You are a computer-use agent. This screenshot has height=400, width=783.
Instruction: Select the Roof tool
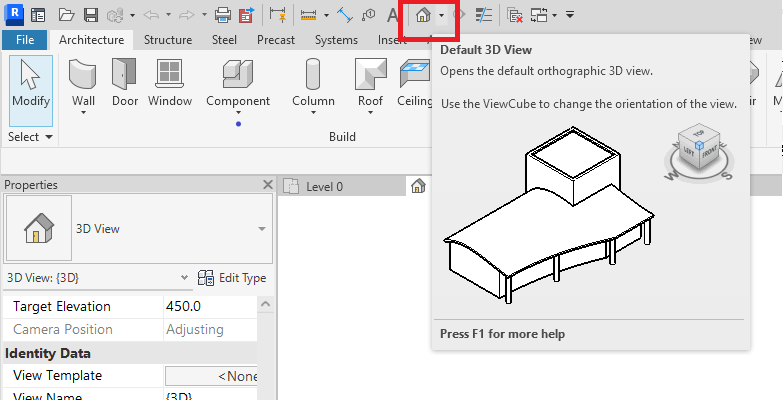370,82
